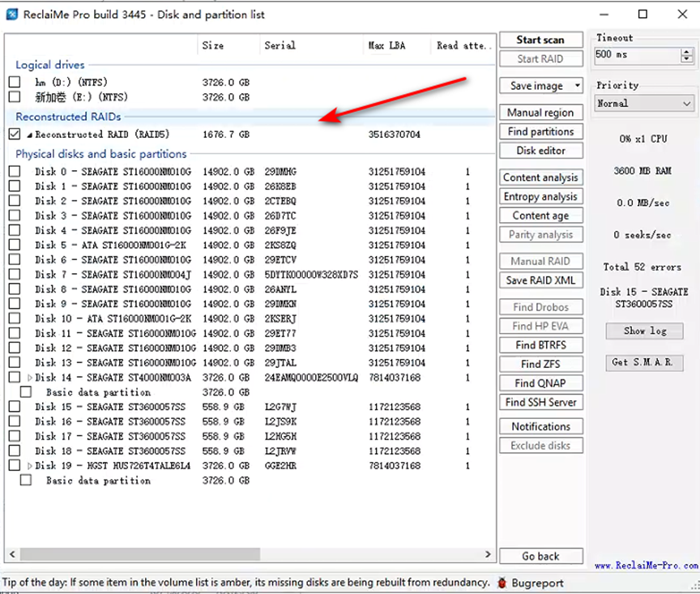This screenshot has height=594, width=700.
Task: Select the Disk 17 row with serial L2HG5H
Action: tap(250, 436)
